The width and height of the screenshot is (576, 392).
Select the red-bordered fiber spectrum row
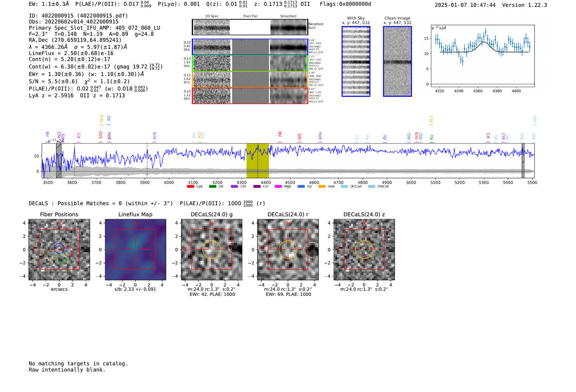(250, 95)
